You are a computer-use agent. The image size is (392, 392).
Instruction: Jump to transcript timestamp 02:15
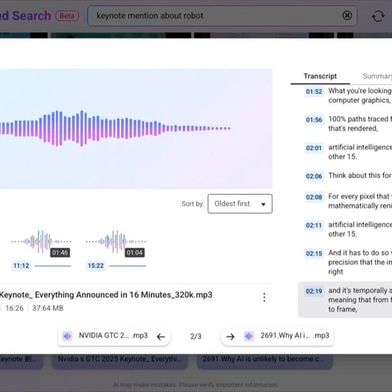(314, 254)
